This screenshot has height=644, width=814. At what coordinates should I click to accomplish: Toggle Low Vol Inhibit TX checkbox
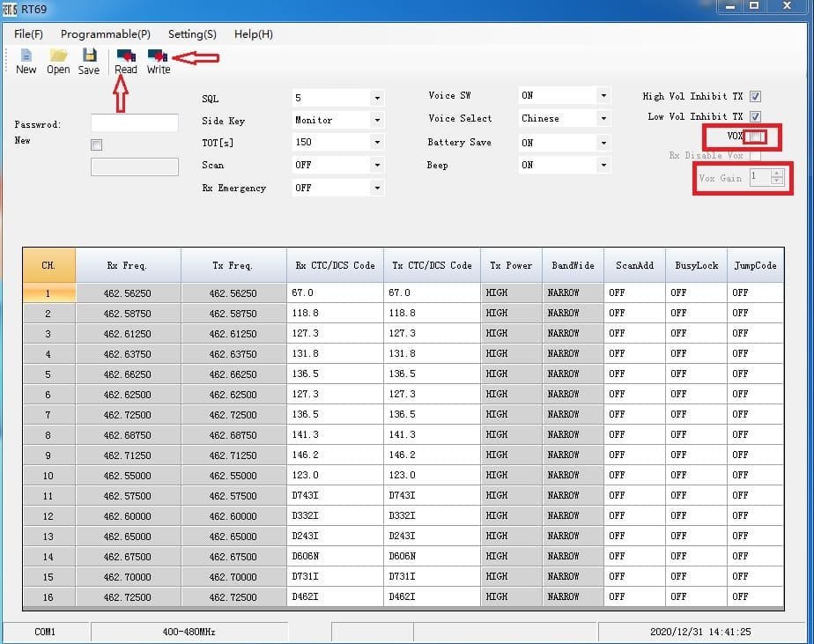755,116
